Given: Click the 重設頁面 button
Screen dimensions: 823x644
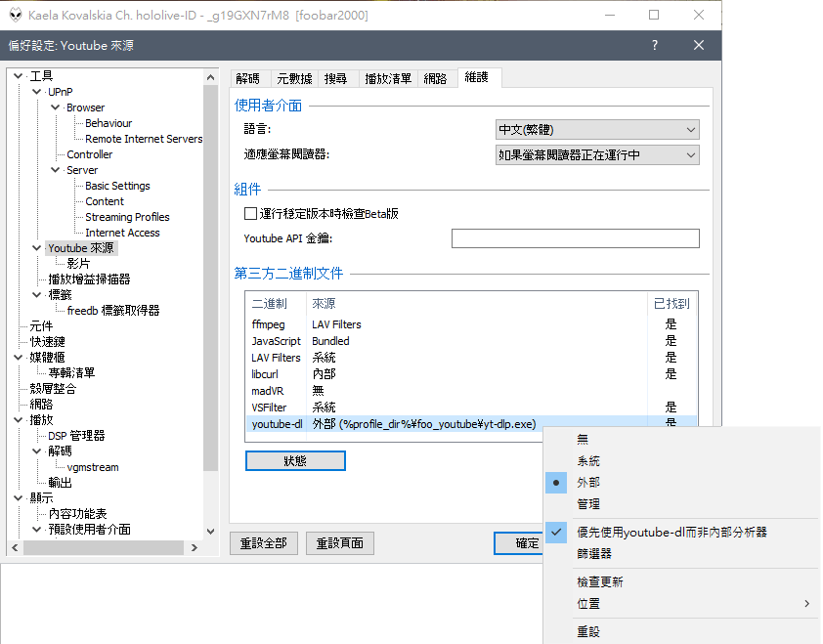Looking at the screenshot, I should pyautogui.click(x=339, y=543).
